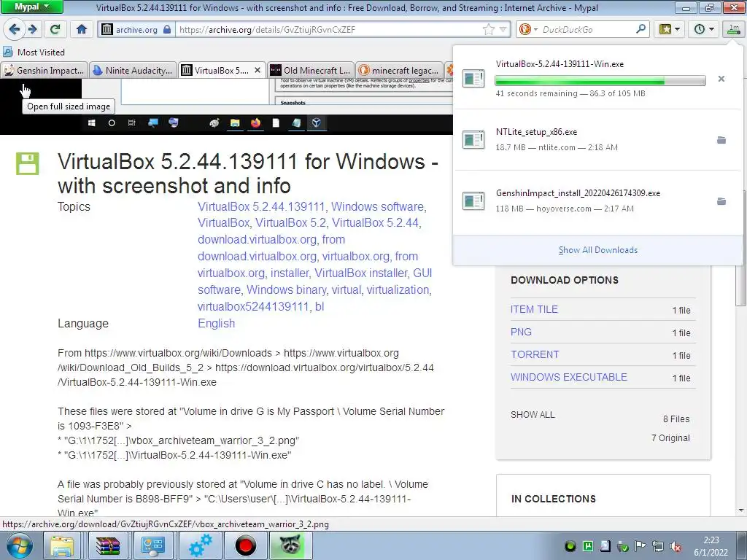Open the Windows software topic link
This screenshot has height=560, width=747.
tap(377, 206)
